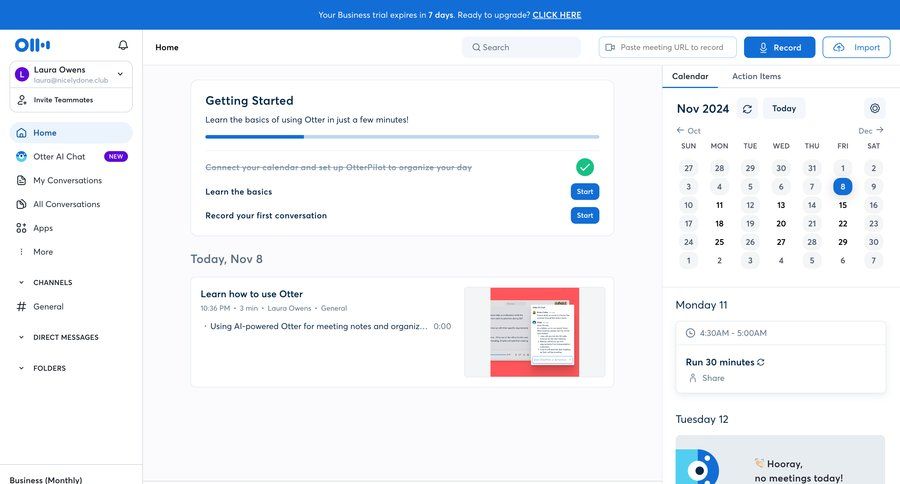
Task: Open calendar settings gear icon
Action: (x=874, y=108)
